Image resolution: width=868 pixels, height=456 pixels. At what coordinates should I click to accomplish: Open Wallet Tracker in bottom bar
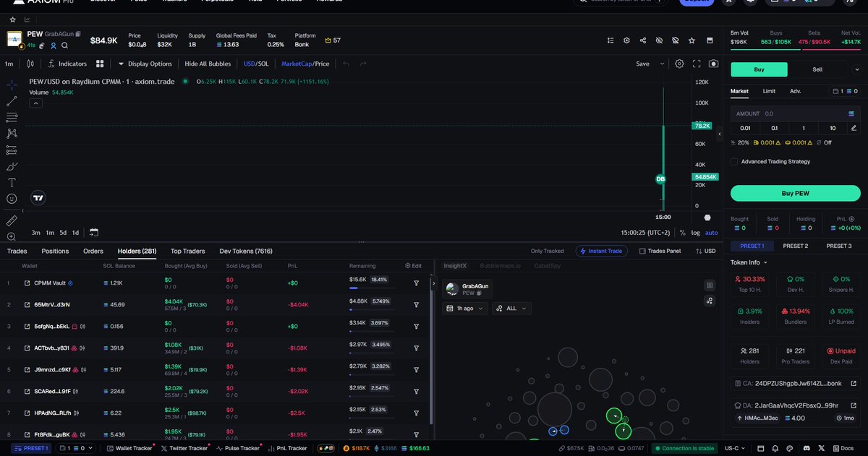[129, 449]
